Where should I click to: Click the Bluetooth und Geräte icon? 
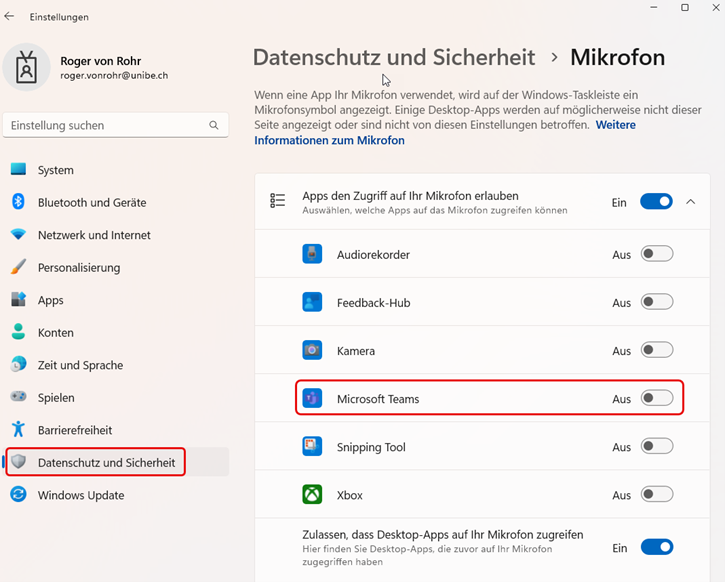(x=18, y=202)
